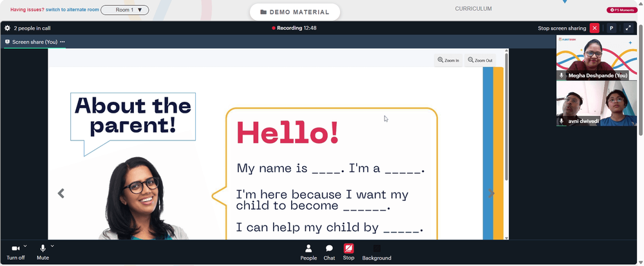Screen dimensions: 644x266
Task: Click the PS Moments button
Action: tap(622, 10)
